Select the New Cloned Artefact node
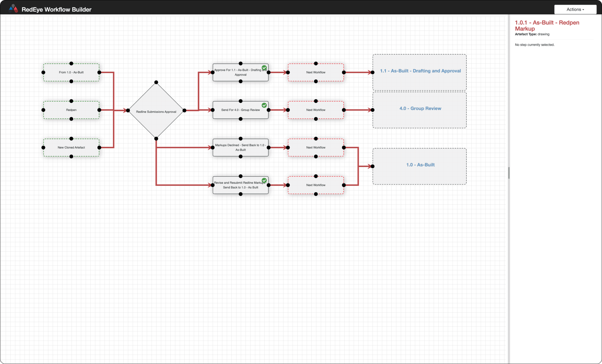The height and width of the screenshot is (364, 602). (71, 147)
